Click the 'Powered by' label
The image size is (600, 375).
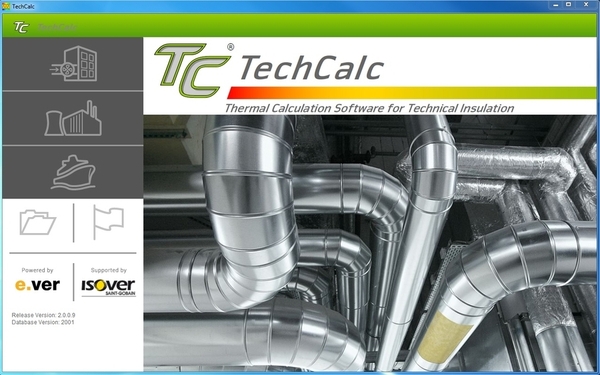pyautogui.click(x=38, y=270)
